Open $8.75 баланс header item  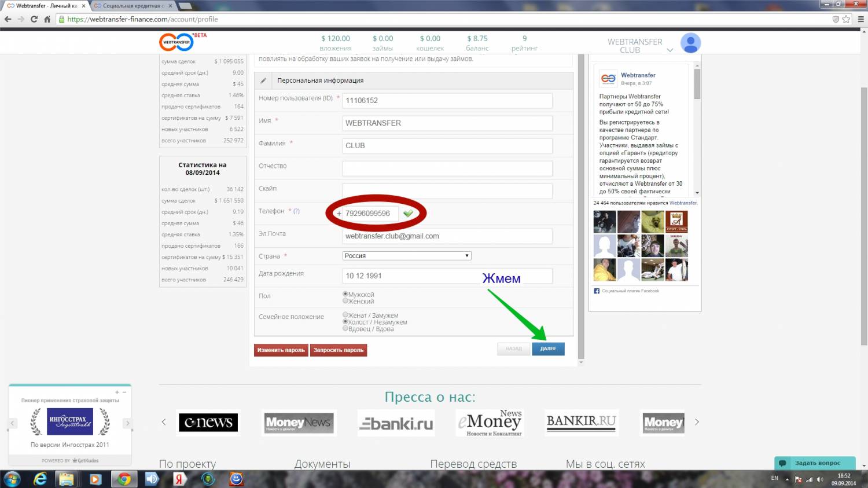click(477, 43)
